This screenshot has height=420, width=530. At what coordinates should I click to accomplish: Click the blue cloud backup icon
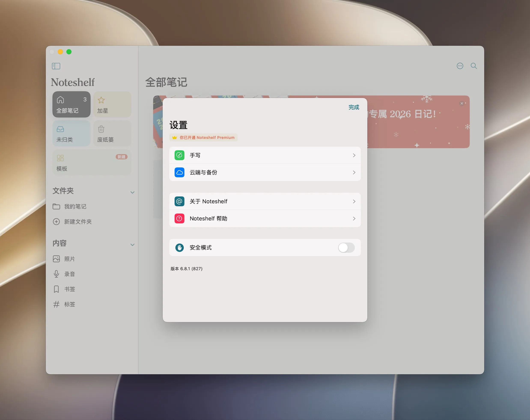click(179, 172)
